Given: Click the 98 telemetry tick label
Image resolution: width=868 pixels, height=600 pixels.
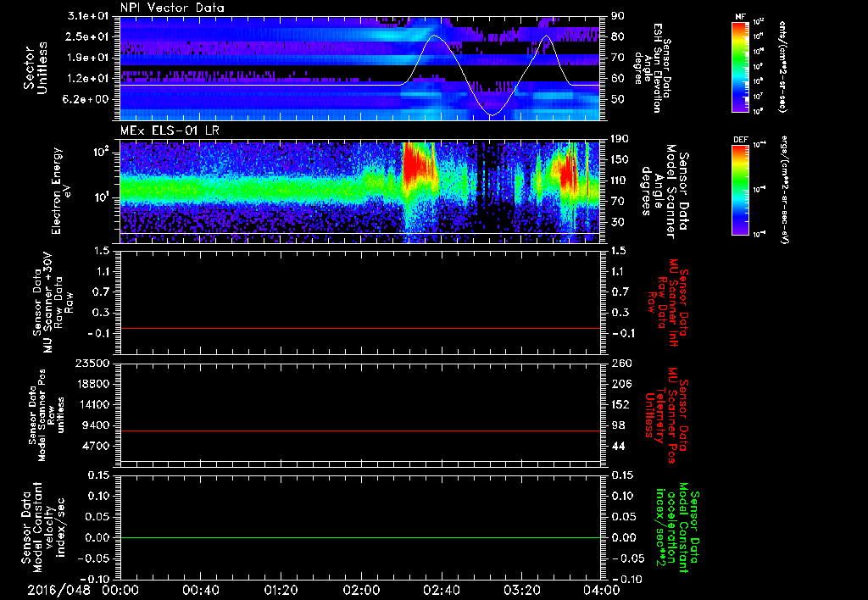Looking at the screenshot, I should [x=617, y=425].
